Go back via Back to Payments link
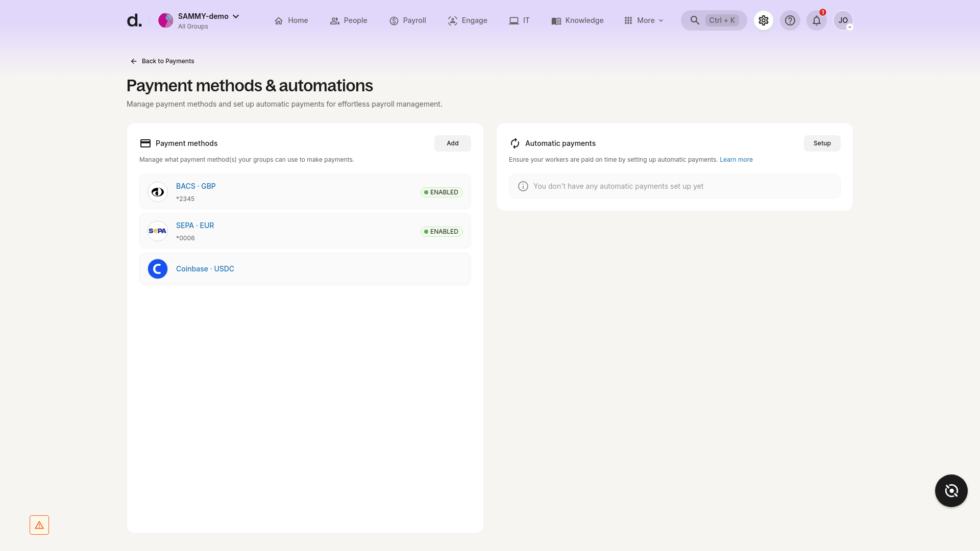The width and height of the screenshot is (980, 551). (x=162, y=61)
